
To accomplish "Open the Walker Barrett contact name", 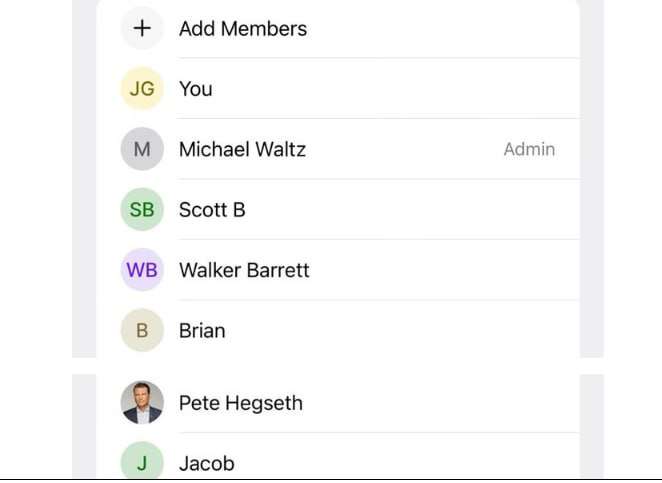I will point(244,270).
